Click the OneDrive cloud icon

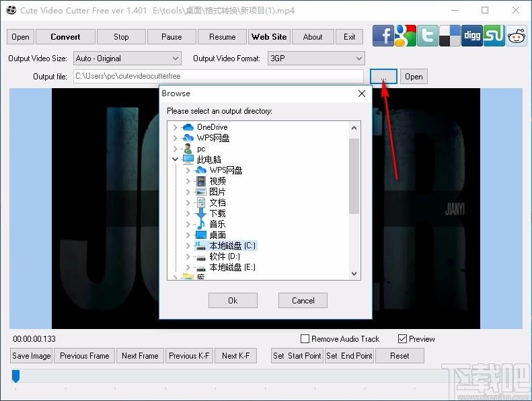tap(188, 127)
